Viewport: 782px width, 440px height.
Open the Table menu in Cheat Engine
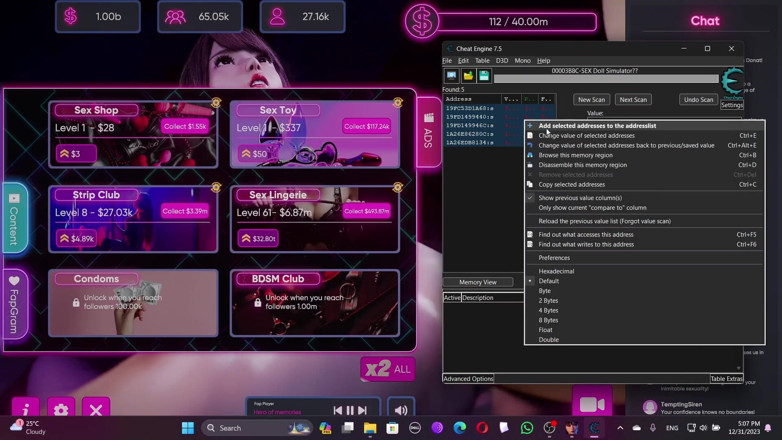coord(482,60)
